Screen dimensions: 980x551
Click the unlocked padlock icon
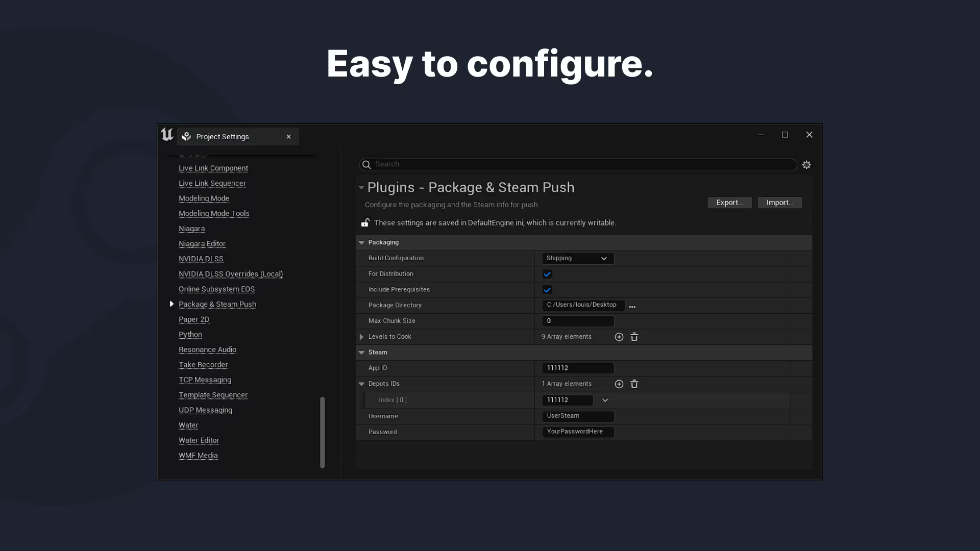pos(365,222)
